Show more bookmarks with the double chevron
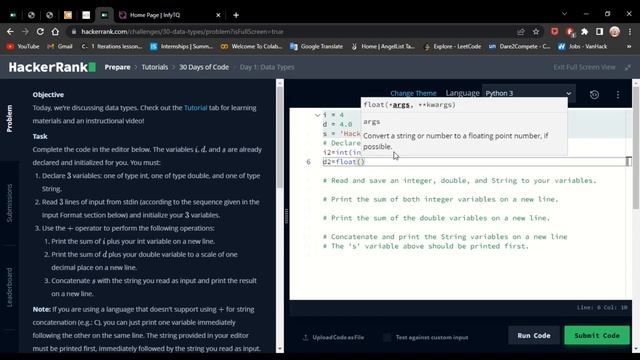This screenshot has width=640, height=360. click(629, 47)
